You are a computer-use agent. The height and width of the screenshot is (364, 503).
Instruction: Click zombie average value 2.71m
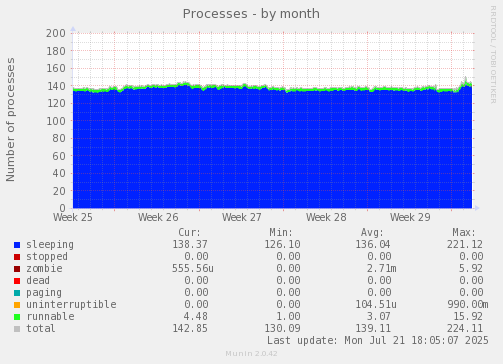(x=382, y=268)
